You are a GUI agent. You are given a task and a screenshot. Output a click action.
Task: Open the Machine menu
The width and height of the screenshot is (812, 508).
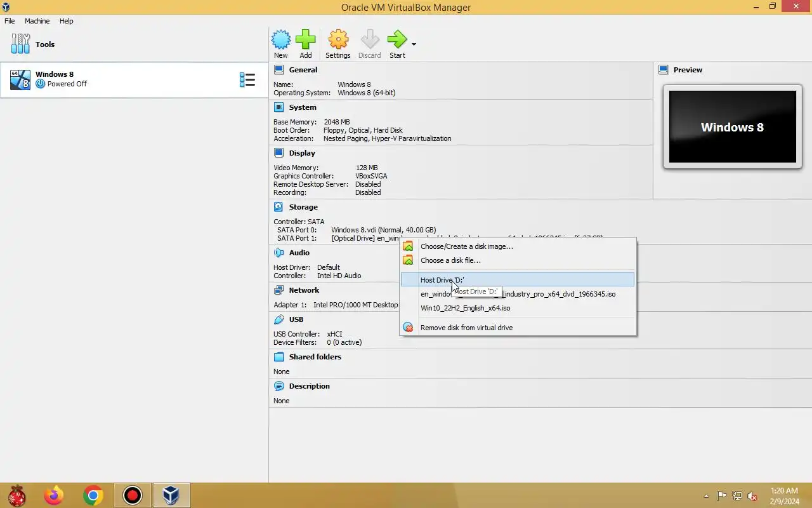37,21
